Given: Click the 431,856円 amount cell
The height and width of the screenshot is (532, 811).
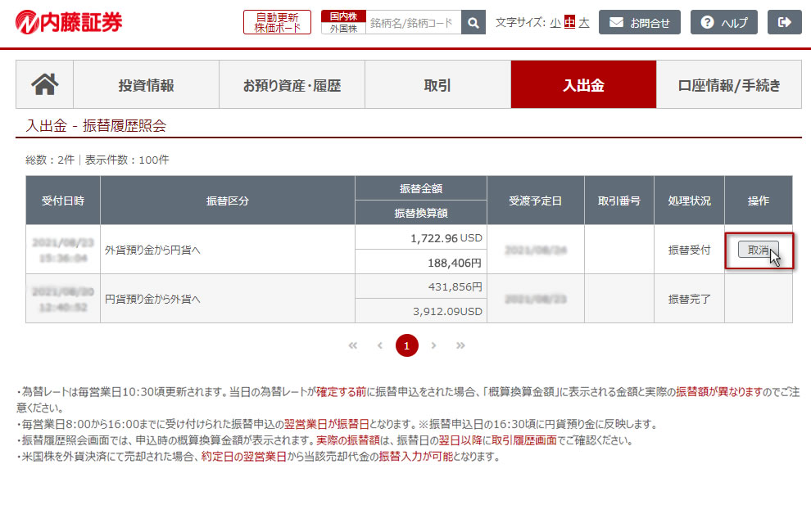Looking at the screenshot, I should pos(421,286).
